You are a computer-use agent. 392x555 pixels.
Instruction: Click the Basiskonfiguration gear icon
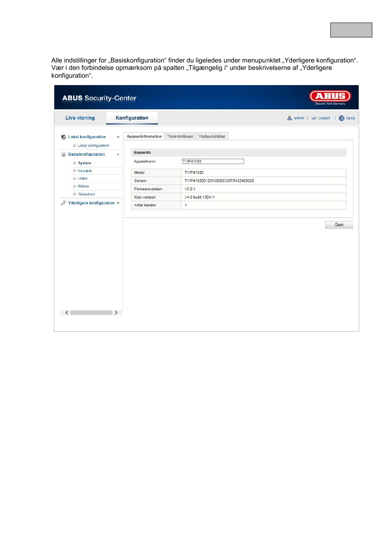(x=64, y=155)
